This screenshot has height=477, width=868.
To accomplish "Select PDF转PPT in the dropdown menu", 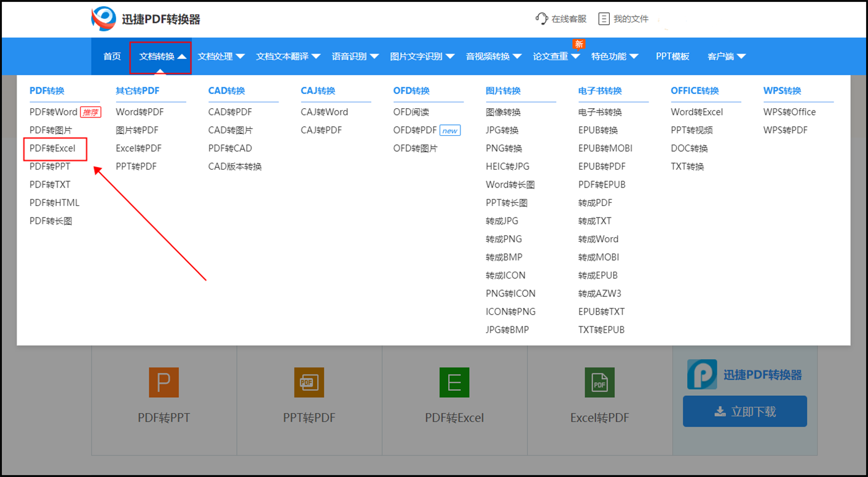I will 50,167.
